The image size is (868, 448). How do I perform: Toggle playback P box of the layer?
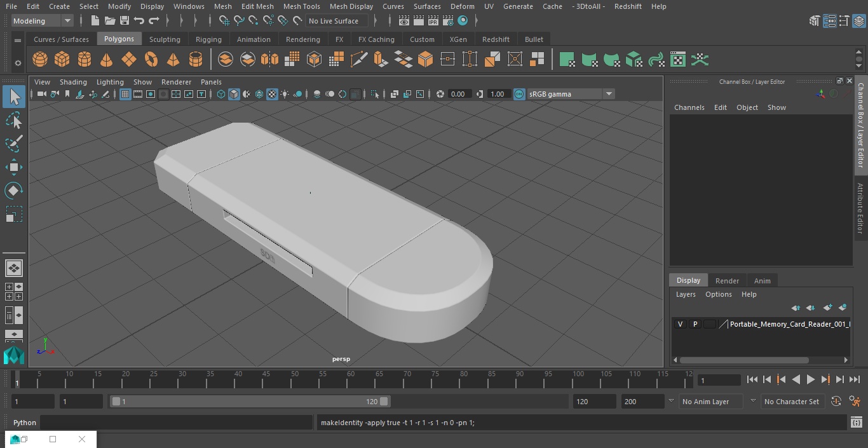[695, 324]
